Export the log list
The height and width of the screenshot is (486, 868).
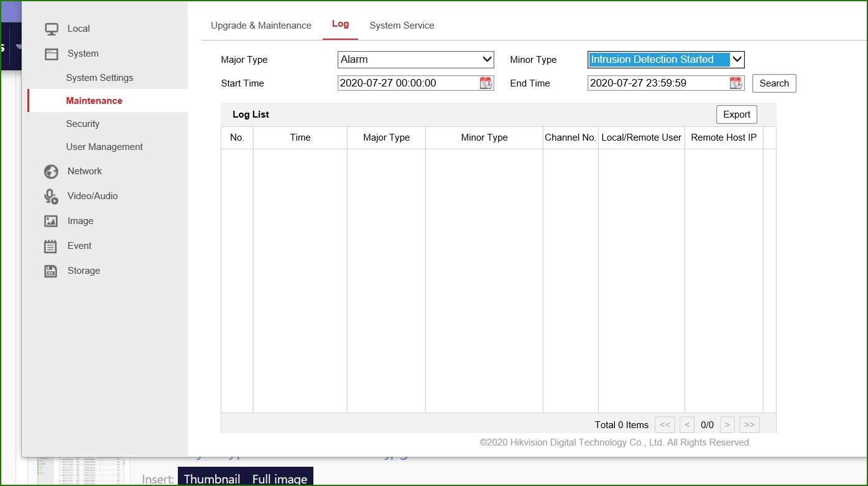coord(736,114)
